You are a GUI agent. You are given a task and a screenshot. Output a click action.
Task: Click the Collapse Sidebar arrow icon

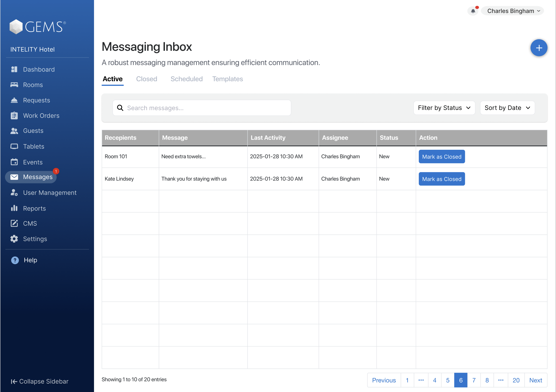14,381
